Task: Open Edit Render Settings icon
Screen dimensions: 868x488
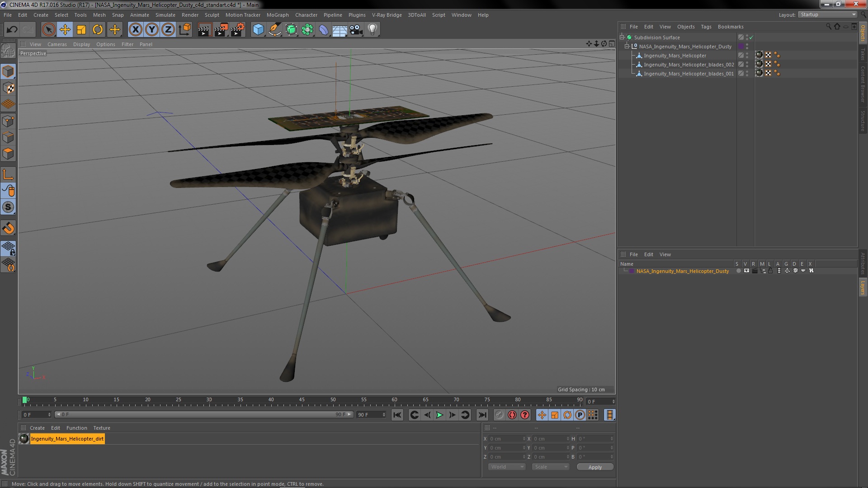Action: click(237, 30)
